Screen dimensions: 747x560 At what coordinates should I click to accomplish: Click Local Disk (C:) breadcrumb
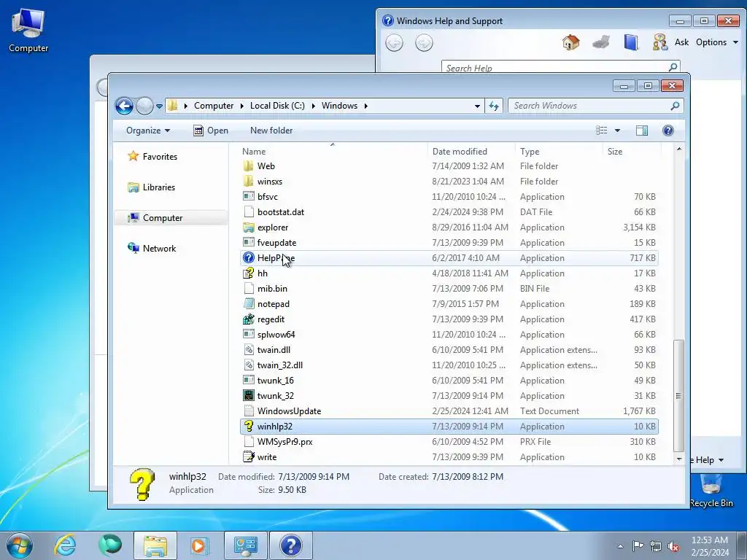277,106
